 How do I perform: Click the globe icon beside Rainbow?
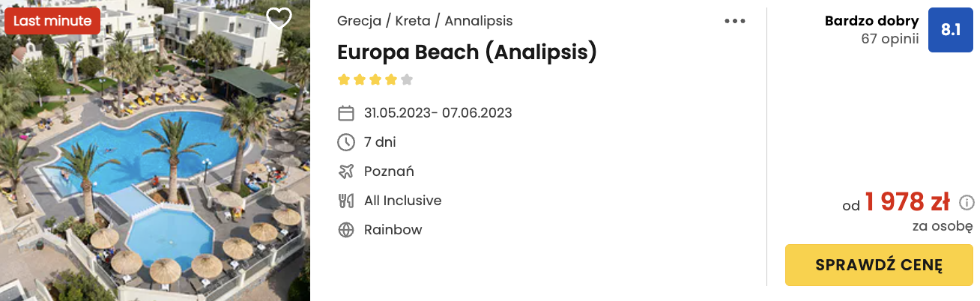346,230
